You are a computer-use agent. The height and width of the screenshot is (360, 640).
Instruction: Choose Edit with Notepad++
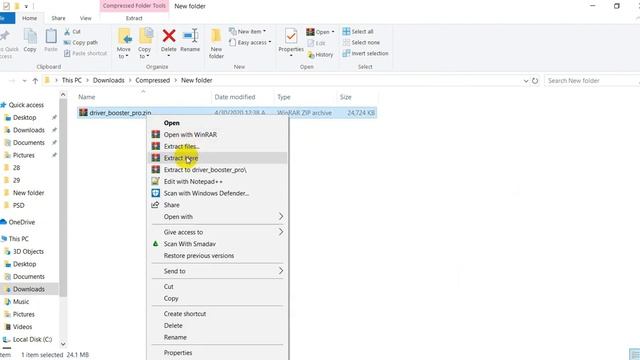(218, 182)
